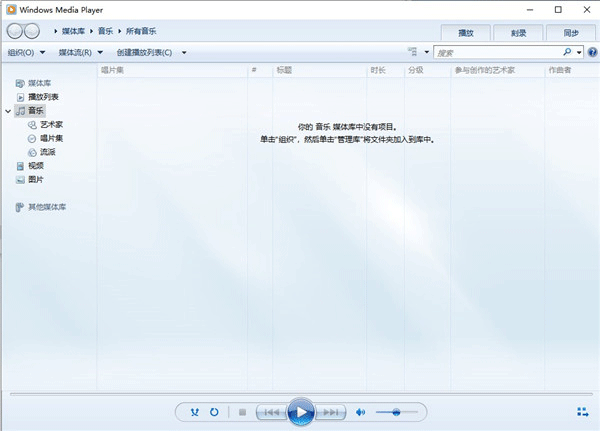600x431 pixels.
Task: Click the previous track button
Action: [272, 412]
